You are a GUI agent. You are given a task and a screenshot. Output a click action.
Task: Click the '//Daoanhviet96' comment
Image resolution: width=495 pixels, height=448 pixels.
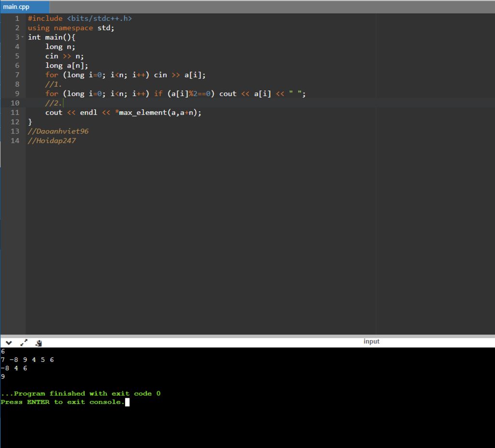click(58, 131)
